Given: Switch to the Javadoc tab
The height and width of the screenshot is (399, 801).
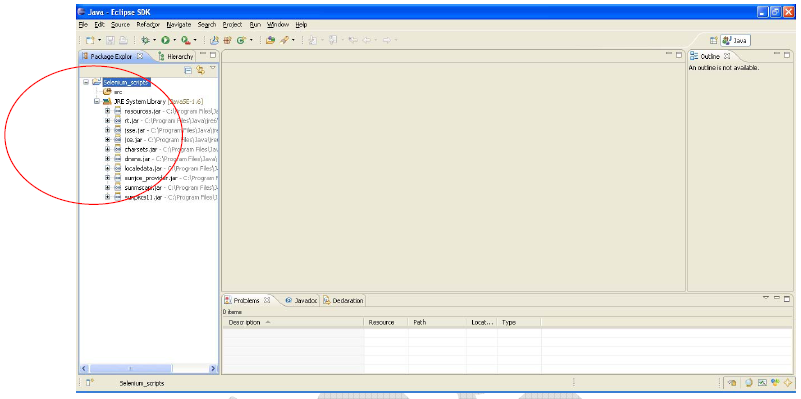Looking at the screenshot, I should pos(301,301).
